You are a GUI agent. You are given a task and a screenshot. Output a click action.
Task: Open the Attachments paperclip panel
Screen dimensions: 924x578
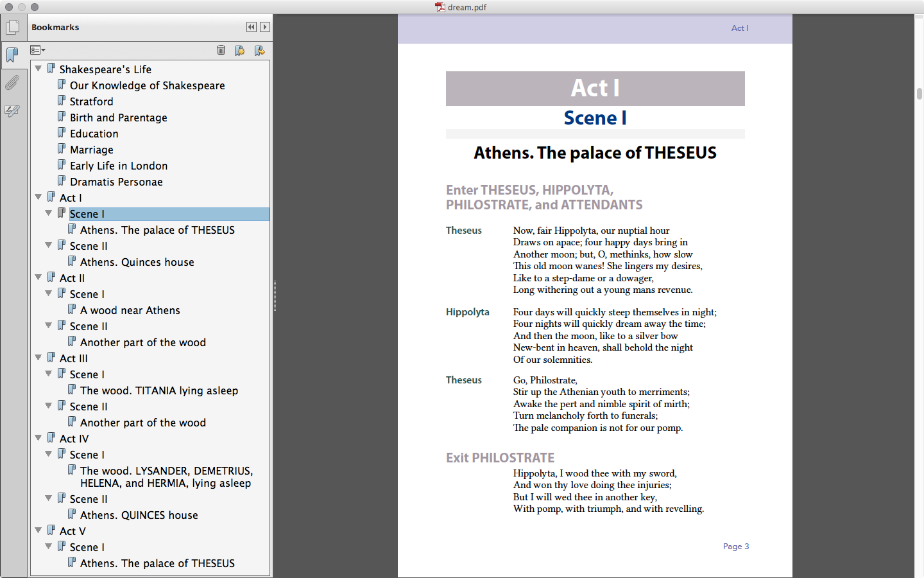tap(12, 83)
